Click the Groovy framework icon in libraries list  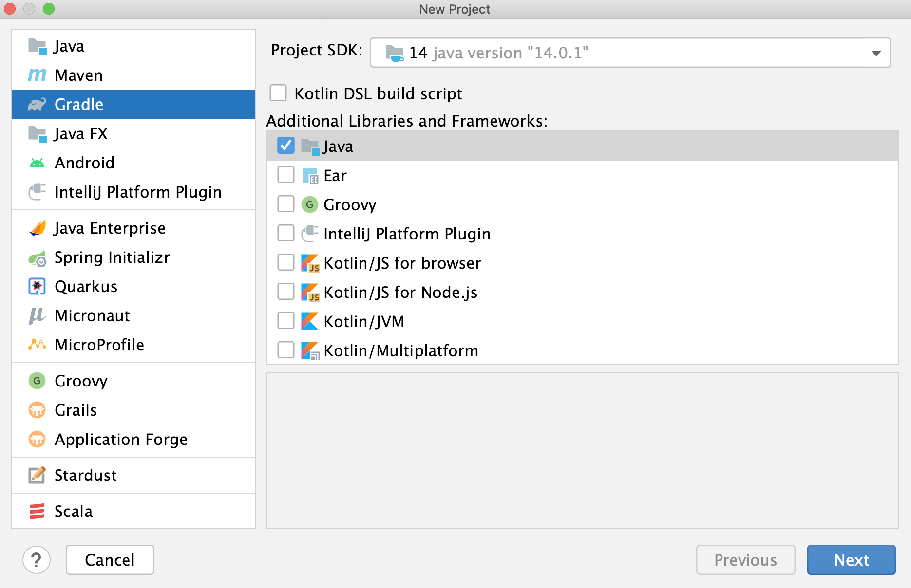pyautogui.click(x=310, y=204)
